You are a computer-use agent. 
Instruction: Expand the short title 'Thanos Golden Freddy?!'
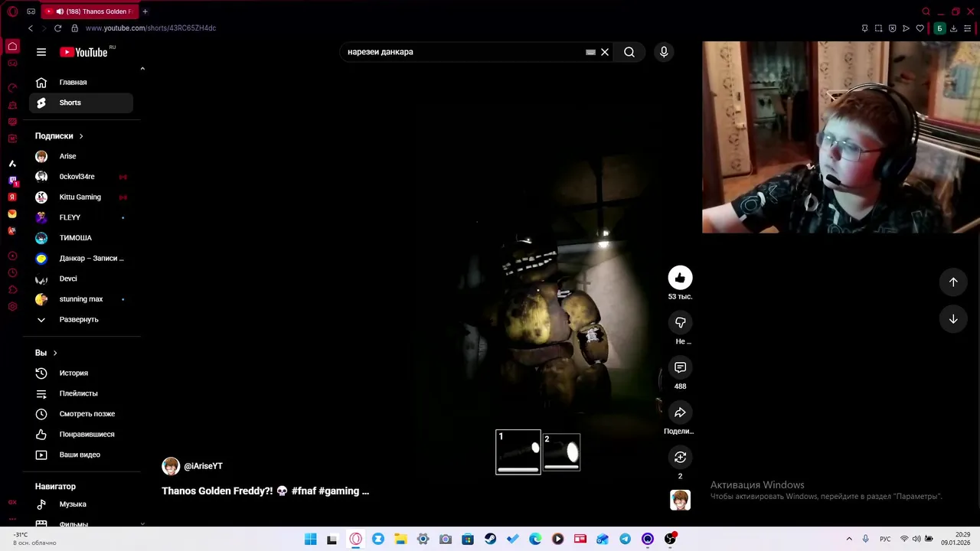pos(265,491)
